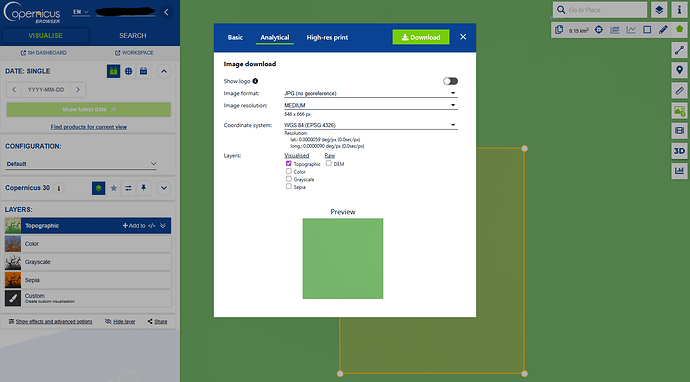This screenshot has width=690, height=382.
Task: Click the green polygon area-of-interest icon
Action: [679, 29]
